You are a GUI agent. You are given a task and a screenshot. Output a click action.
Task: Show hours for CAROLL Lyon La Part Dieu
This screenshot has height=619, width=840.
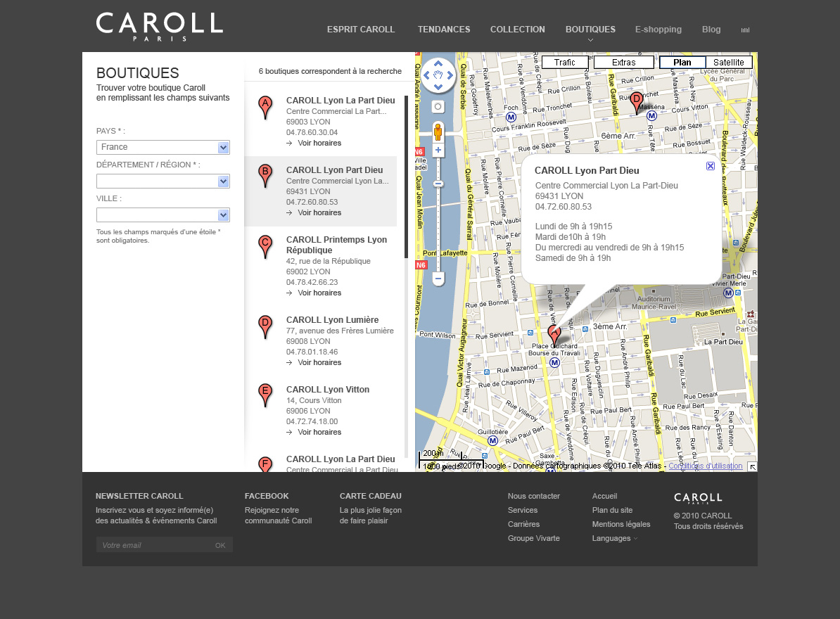pyautogui.click(x=314, y=143)
